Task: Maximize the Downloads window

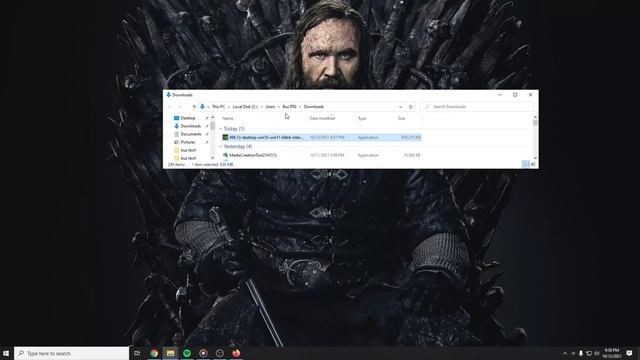Action: tap(515, 95)
